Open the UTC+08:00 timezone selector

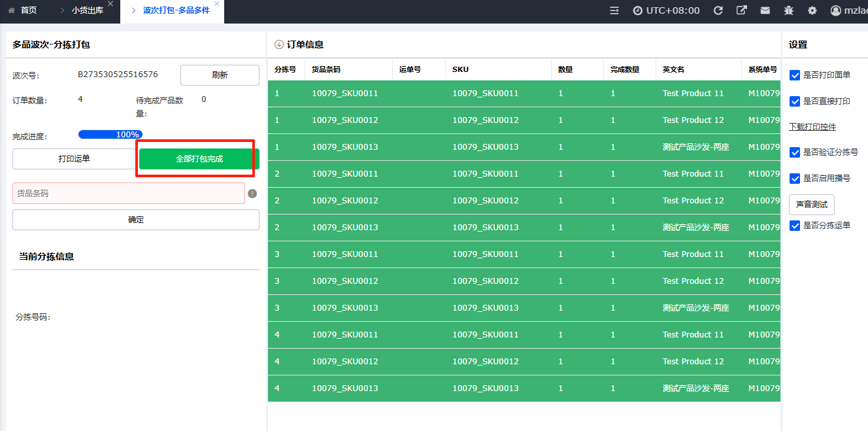point(666,10)
